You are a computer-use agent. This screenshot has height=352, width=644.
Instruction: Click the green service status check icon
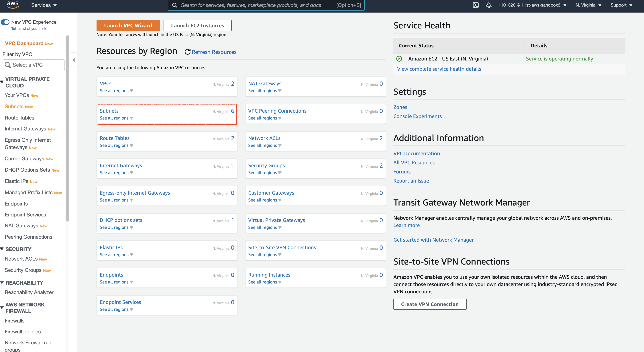399,59
